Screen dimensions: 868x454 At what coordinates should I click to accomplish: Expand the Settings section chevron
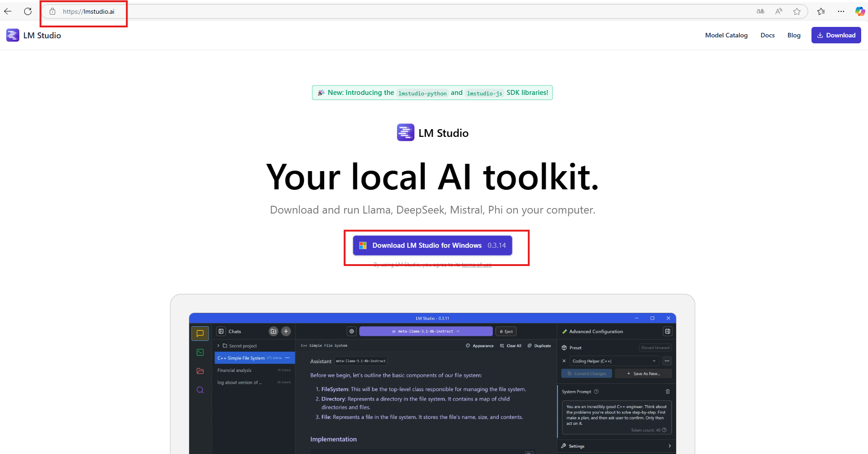669,446
